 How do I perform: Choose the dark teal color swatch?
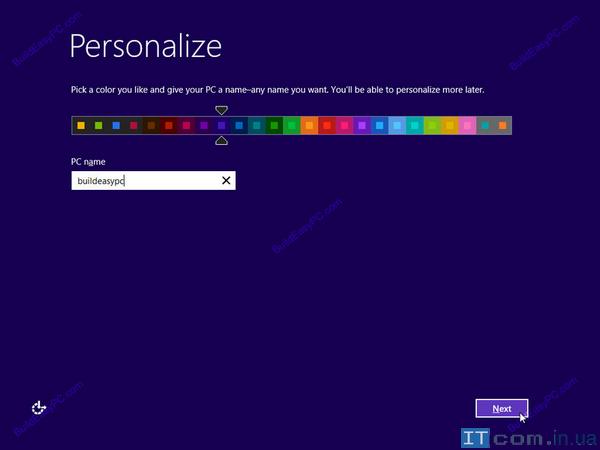coord(256,126)
